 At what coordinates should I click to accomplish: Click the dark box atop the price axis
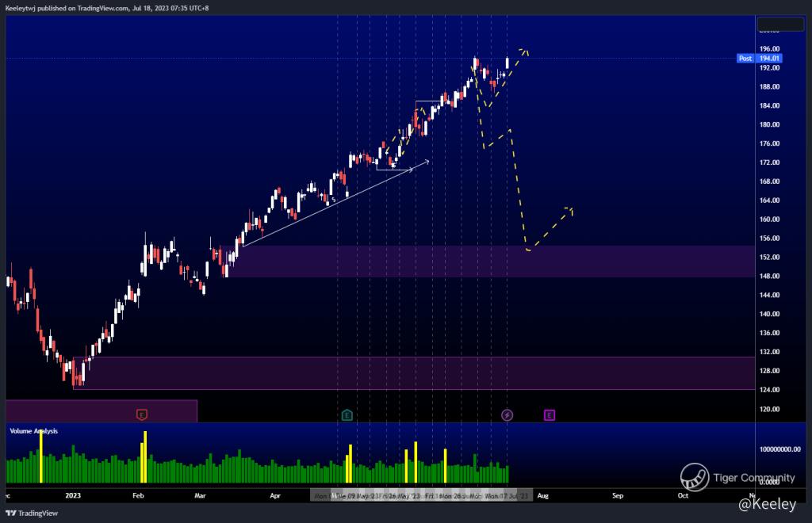coord(780,25)
